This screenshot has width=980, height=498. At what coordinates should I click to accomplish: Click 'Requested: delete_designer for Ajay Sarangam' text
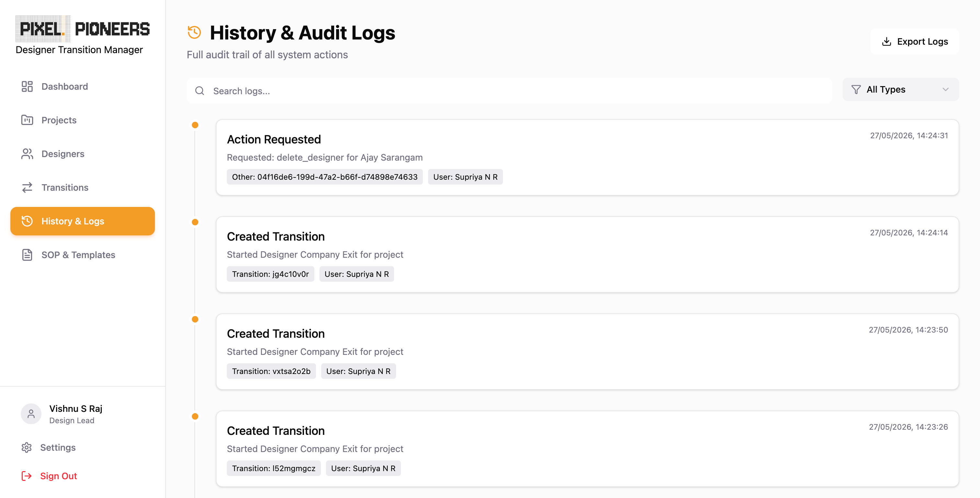[x=325, y=157]
